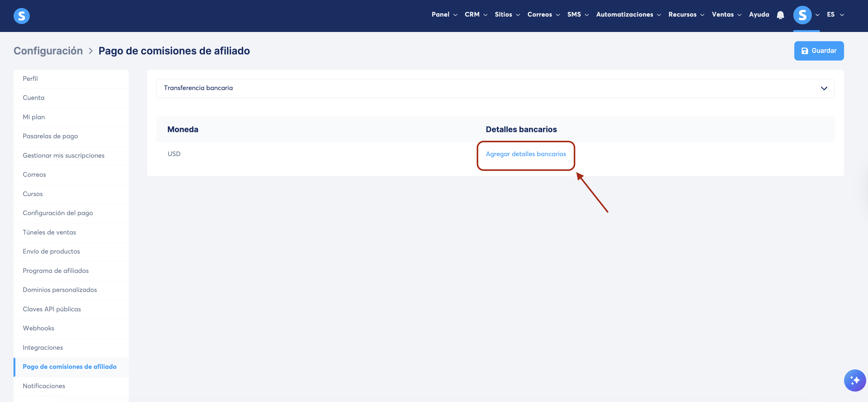
Task: Click the user avatar icon
Action: pos(802,15)
